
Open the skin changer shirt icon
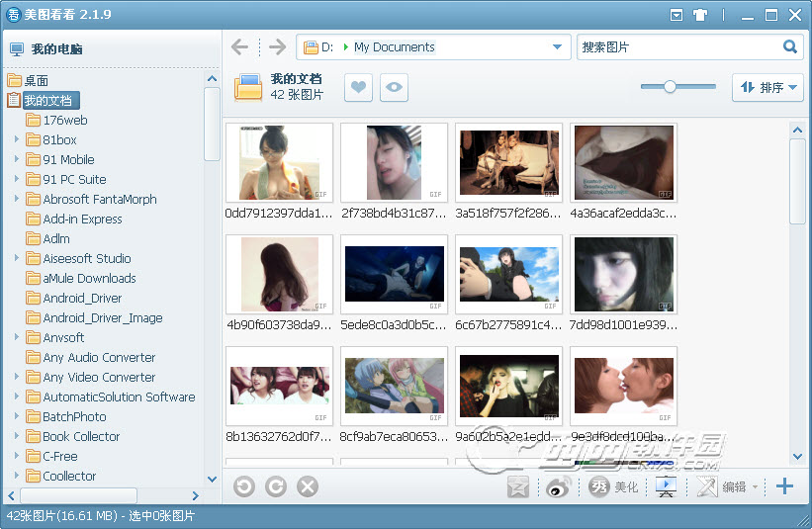click(701, 15)
